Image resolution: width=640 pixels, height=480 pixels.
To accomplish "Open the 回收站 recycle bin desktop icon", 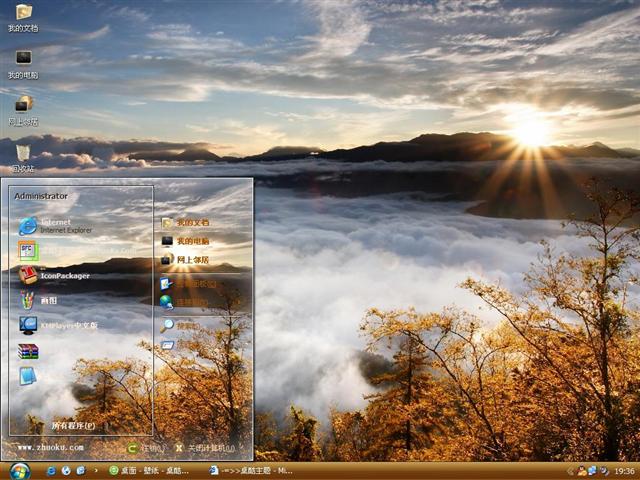I will click(23, 158).
